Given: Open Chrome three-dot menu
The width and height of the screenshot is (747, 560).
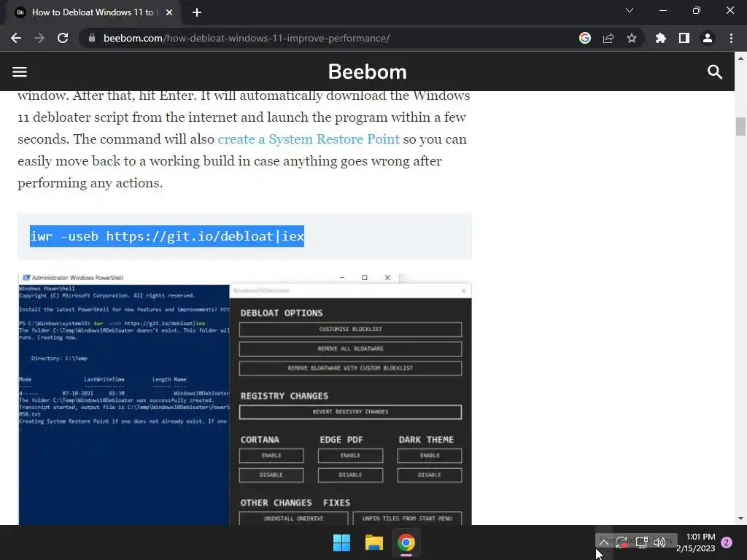Looking at the screenshot, I should 731,38.
